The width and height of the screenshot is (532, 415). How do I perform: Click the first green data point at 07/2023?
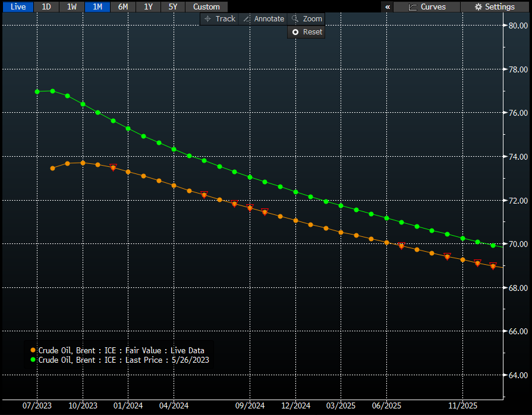click(x=37, y=91)
